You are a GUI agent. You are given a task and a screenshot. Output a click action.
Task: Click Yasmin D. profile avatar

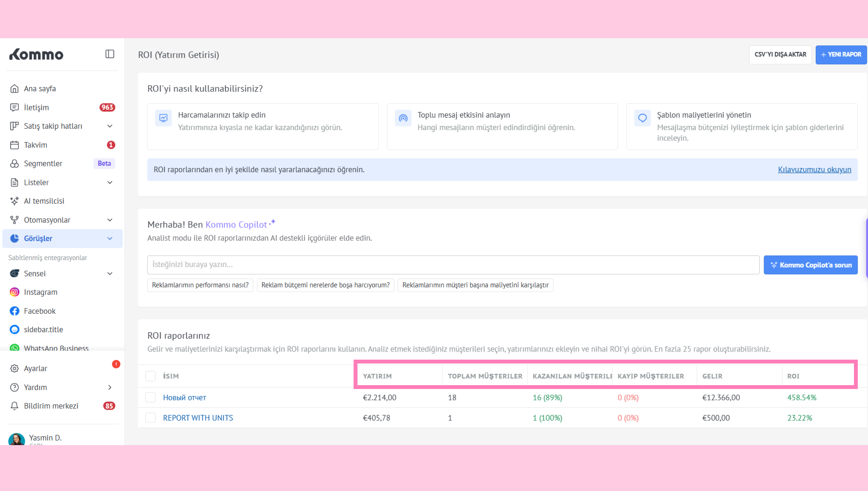point(17,439)
